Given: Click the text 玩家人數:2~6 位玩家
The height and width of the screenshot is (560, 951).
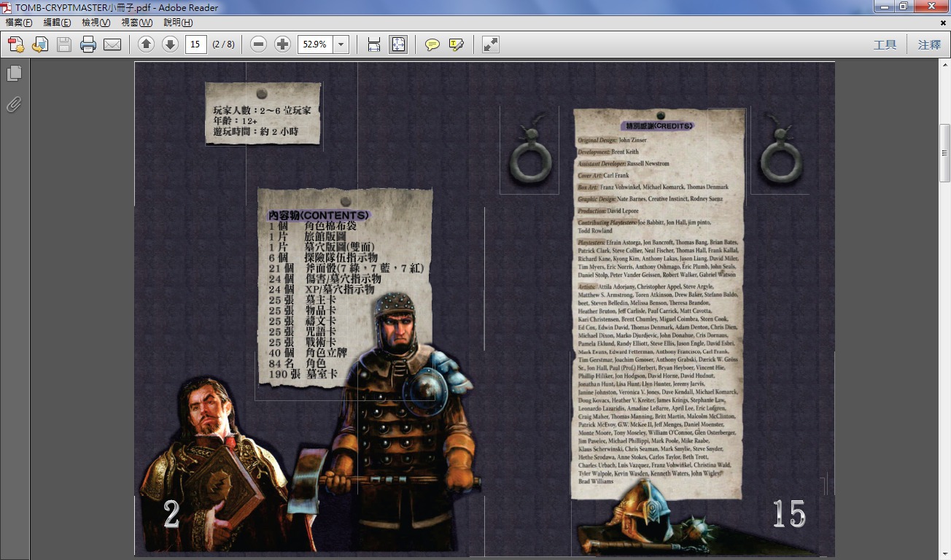Looking at the screenshot, I should point(262,110).
